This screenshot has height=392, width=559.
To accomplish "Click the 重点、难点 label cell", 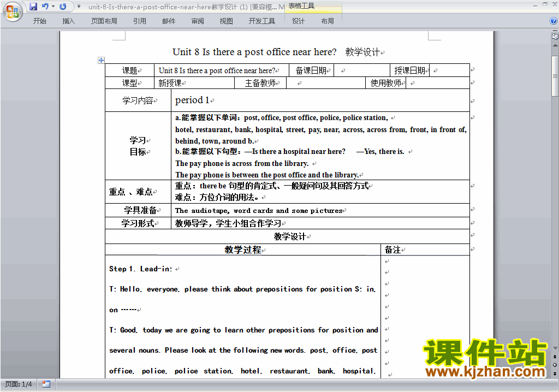I will click(x=138, y=192).
